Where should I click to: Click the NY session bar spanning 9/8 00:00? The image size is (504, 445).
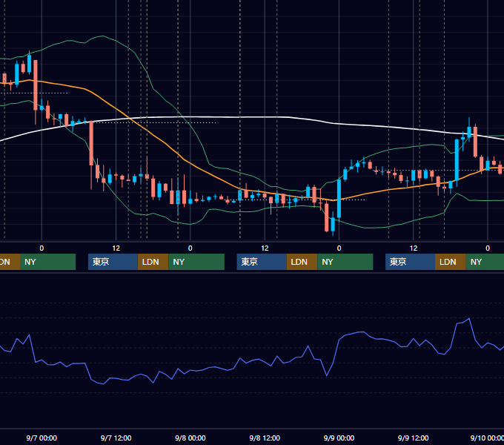196,262
